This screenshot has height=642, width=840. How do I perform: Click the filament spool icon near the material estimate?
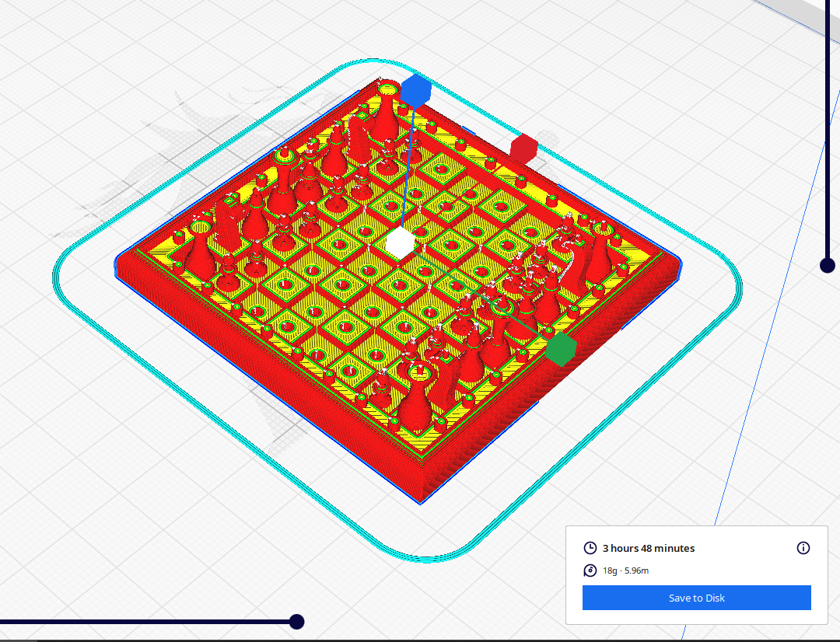(589, 570)
